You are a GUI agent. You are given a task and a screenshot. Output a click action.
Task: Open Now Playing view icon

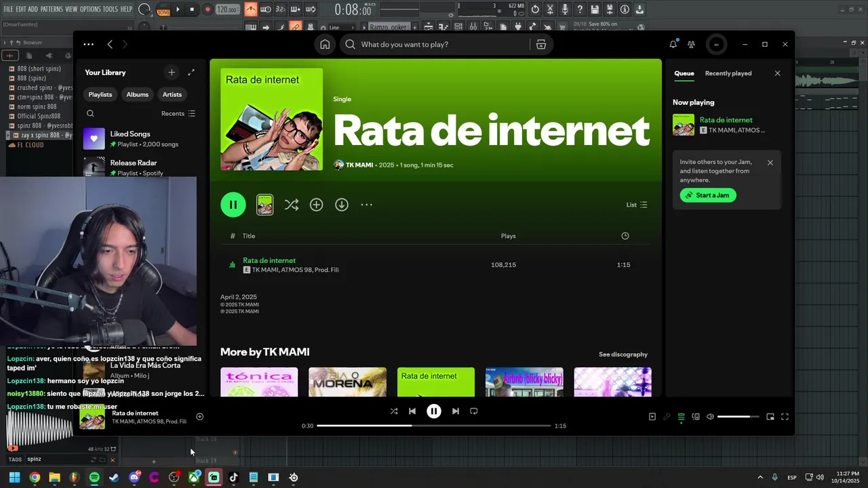click(x=652, y=417)
